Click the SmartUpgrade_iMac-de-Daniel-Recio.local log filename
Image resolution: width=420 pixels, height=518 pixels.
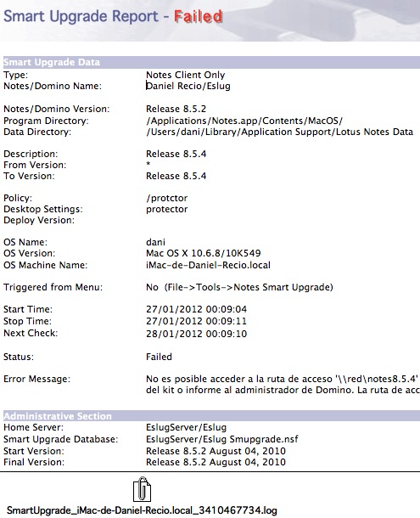(142, 510)
